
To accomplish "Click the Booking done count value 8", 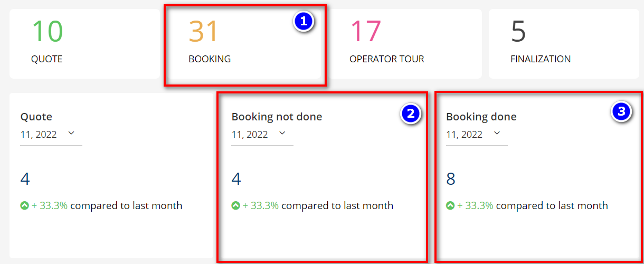I will click(451, 179).
